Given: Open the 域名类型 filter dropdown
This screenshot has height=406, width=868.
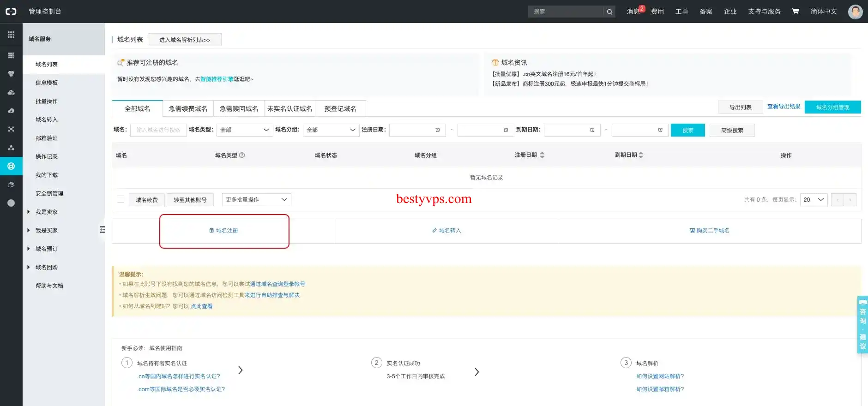Looking at the screenshot, I should 245,130.
